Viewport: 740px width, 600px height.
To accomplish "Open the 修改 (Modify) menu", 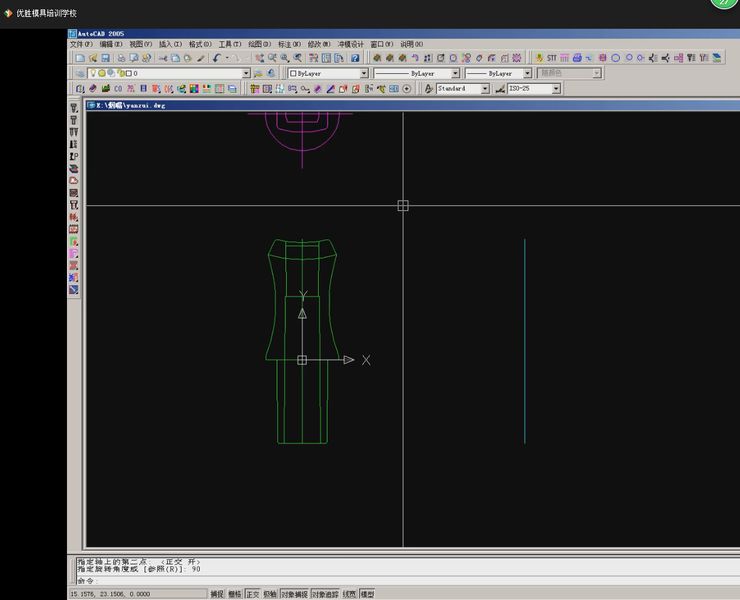I will pyautogui.click(x=319, y=44).
